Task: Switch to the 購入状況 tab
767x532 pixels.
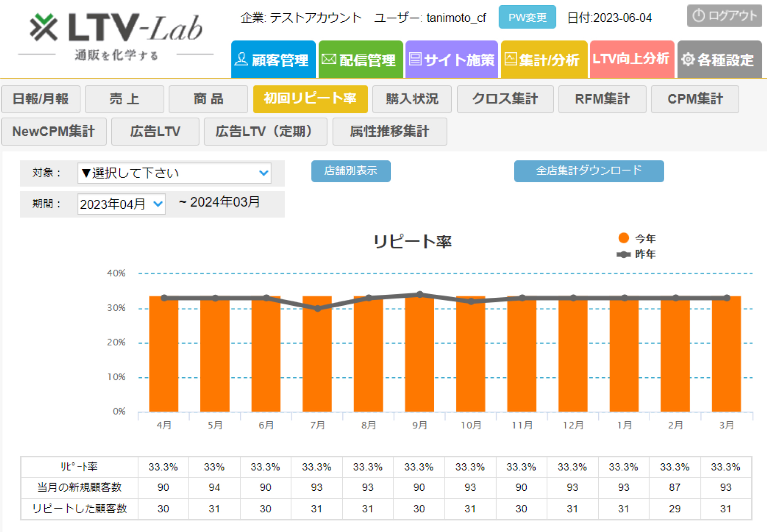Action: point(412,99)
